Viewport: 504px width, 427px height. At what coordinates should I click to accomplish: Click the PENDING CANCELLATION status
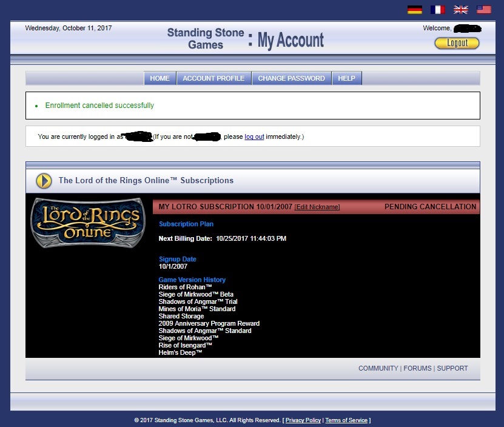(431, 207)
